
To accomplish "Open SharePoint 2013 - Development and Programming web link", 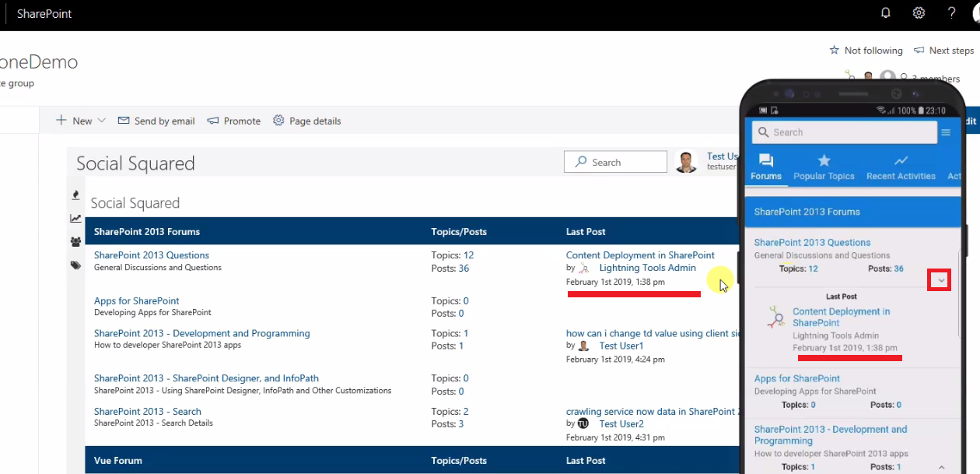I will coord(202,333).
